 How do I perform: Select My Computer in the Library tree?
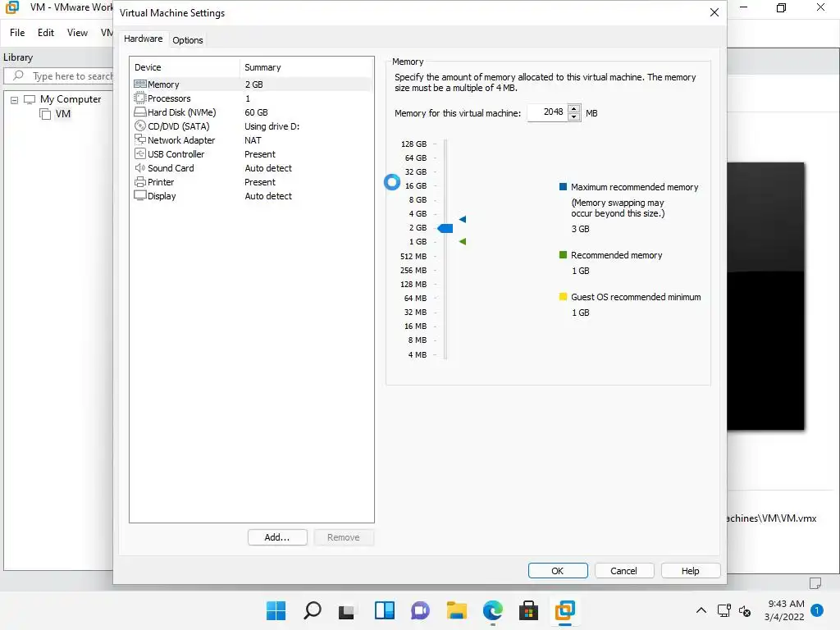(x=71, y=99)
